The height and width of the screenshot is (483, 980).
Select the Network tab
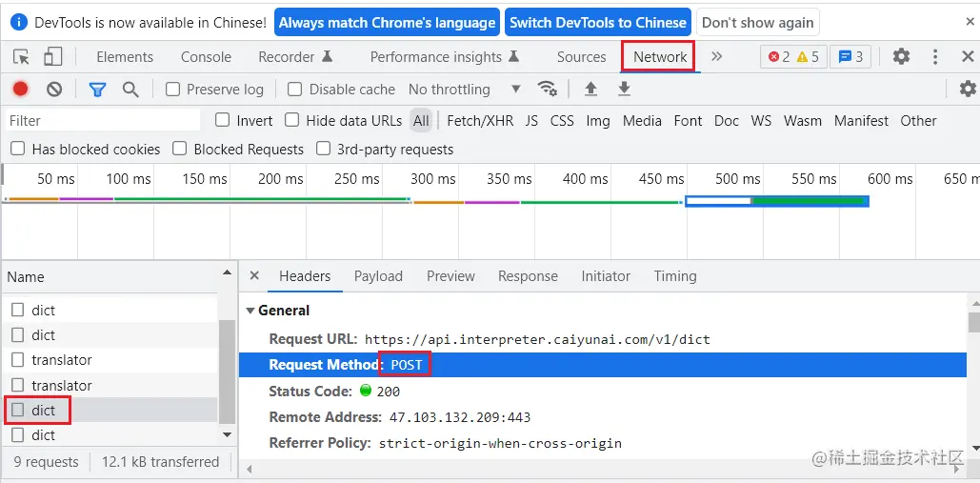(660, 57)
